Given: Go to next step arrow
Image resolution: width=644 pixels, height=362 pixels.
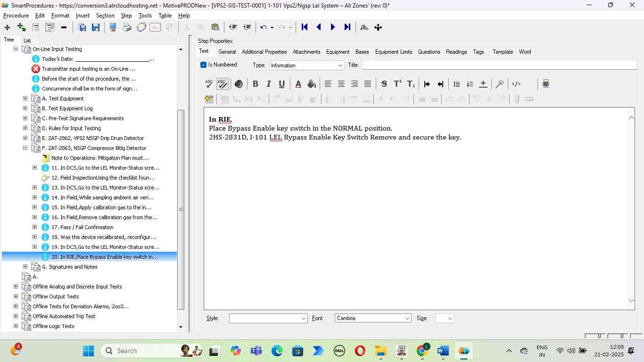Looking at the screenshot, I should [333, 27].
